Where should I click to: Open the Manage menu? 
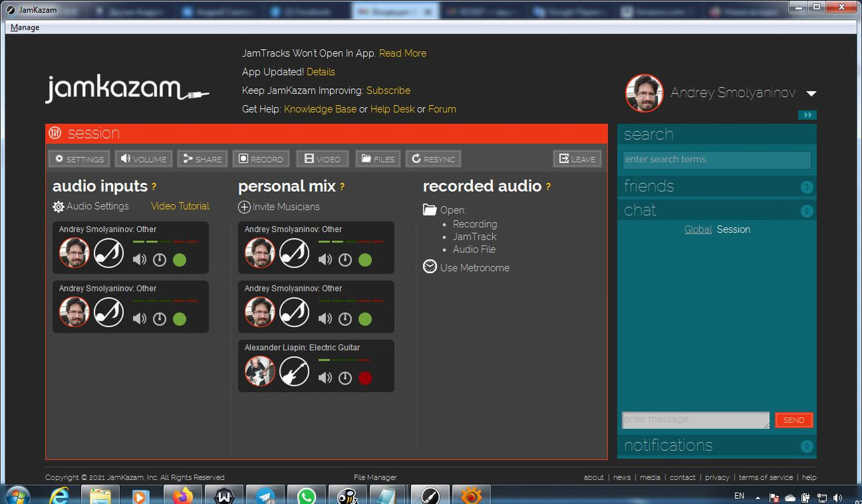tap(25, 28)
